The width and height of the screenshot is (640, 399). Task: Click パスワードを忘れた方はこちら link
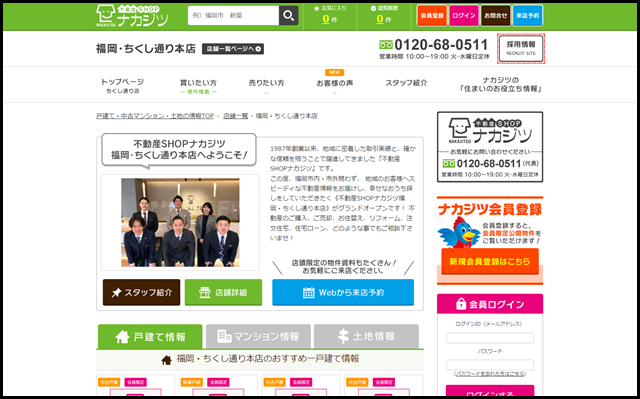pos(490,374)
